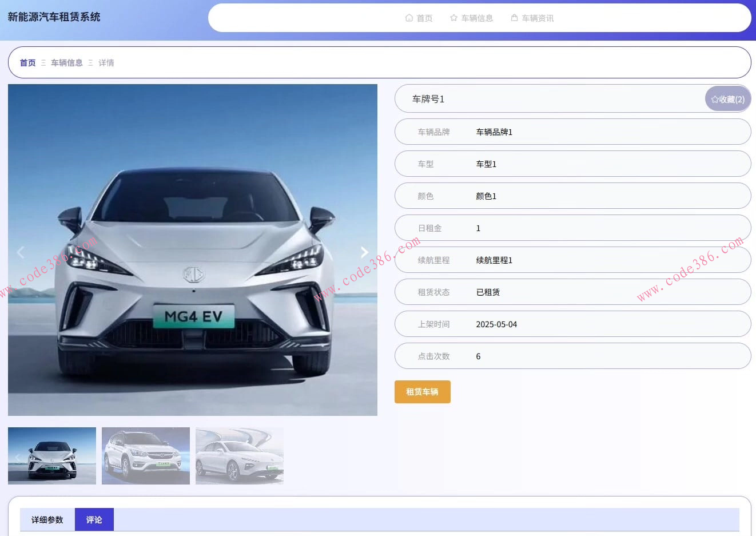Open the 评论 tab
756x536 pixels.
(x=94, y=519)
